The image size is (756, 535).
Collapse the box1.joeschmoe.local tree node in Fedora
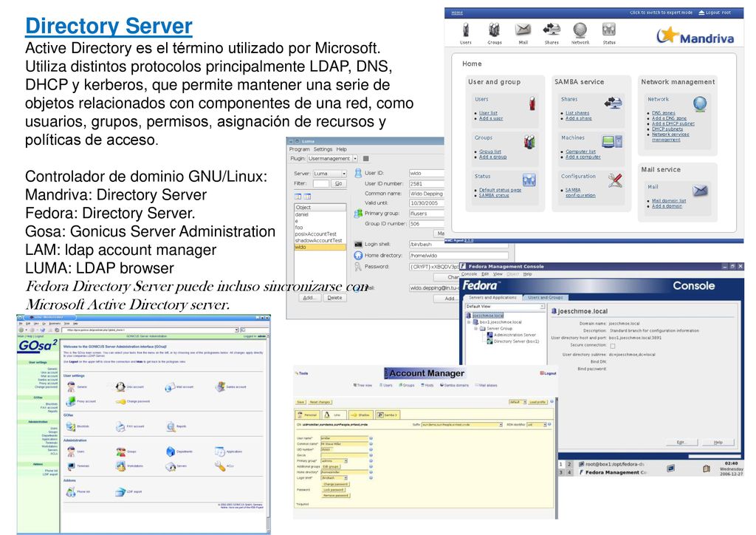469,321
